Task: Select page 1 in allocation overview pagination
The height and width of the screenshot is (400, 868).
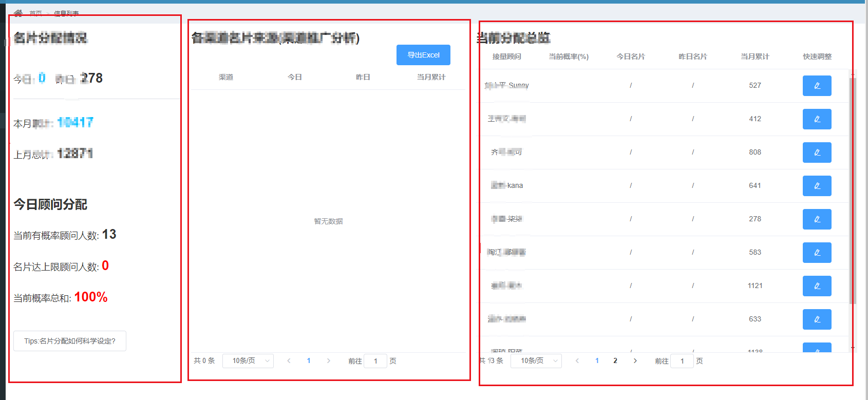Action: coord(597,361)
